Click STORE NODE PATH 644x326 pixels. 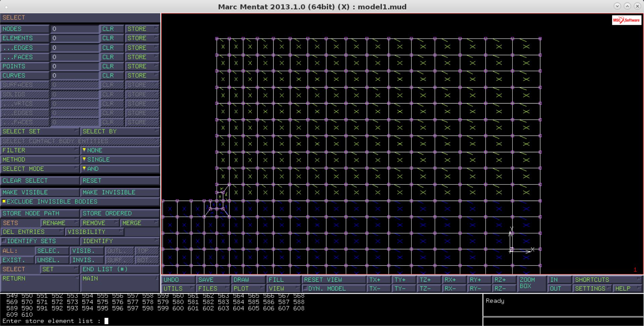[40, 213]
